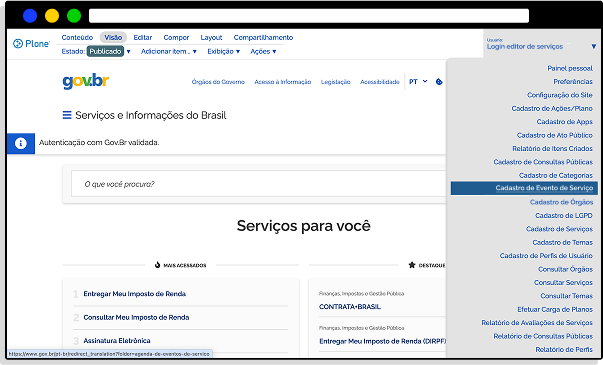Open the Editar tab

tap(143, 37)
